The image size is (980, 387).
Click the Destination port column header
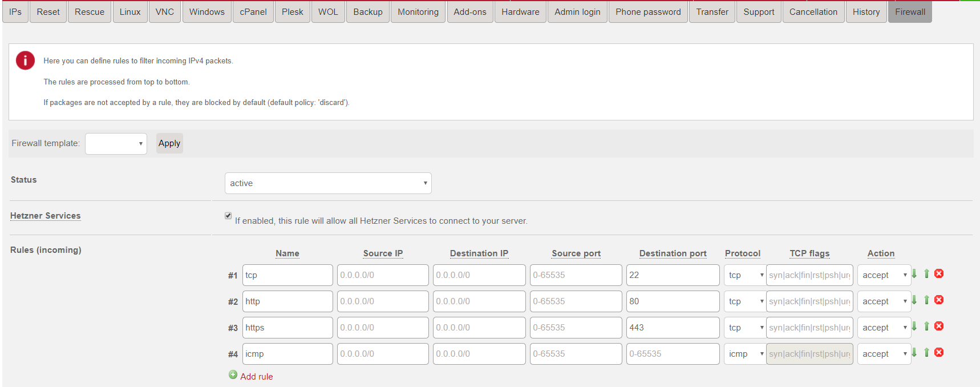pos(673,253)
